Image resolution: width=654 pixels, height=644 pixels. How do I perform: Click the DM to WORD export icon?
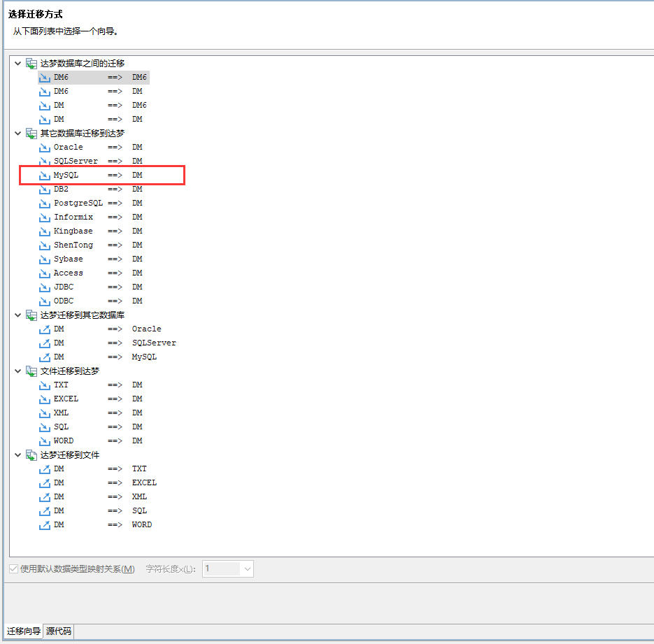(x=45, y=524)
